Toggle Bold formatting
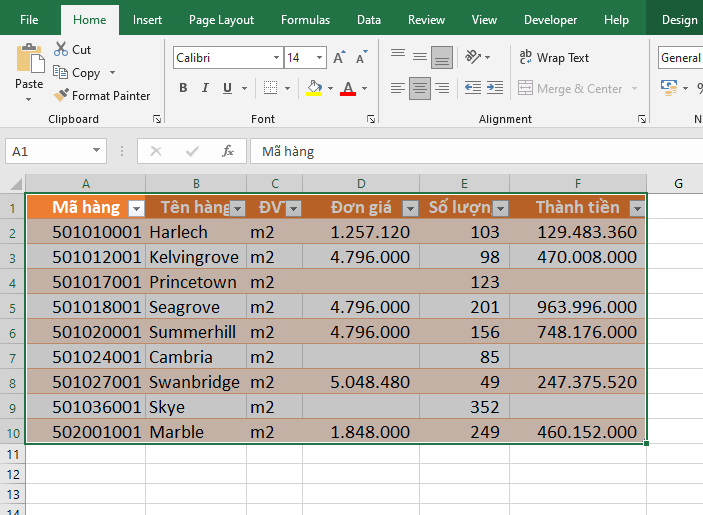The image size is (703, 515). pos(183,88)
